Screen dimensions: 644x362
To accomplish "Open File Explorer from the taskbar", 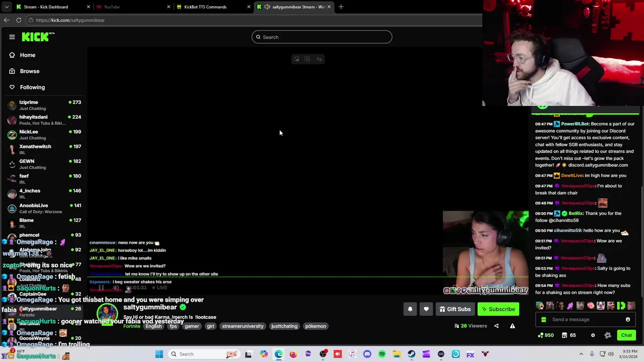I will coord(397,354).
